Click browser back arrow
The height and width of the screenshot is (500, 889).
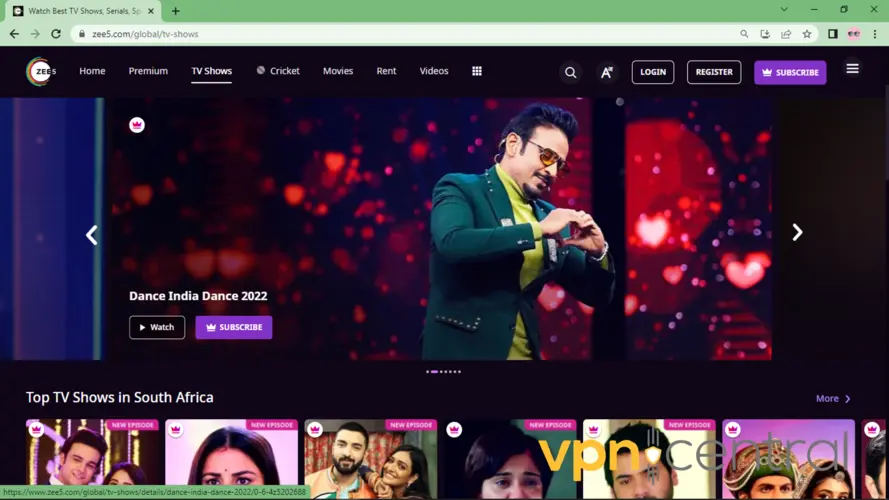14,34
